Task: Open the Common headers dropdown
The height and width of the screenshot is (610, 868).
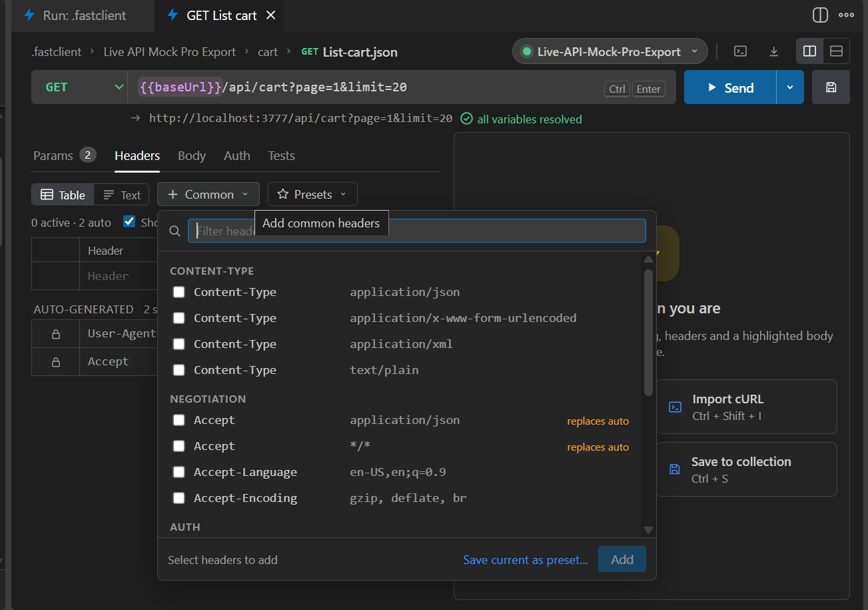Action: coord(209,195)
